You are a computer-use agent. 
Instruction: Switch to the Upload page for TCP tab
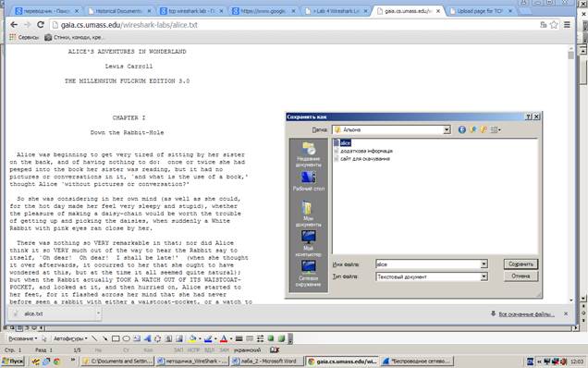tap(481, 11)
